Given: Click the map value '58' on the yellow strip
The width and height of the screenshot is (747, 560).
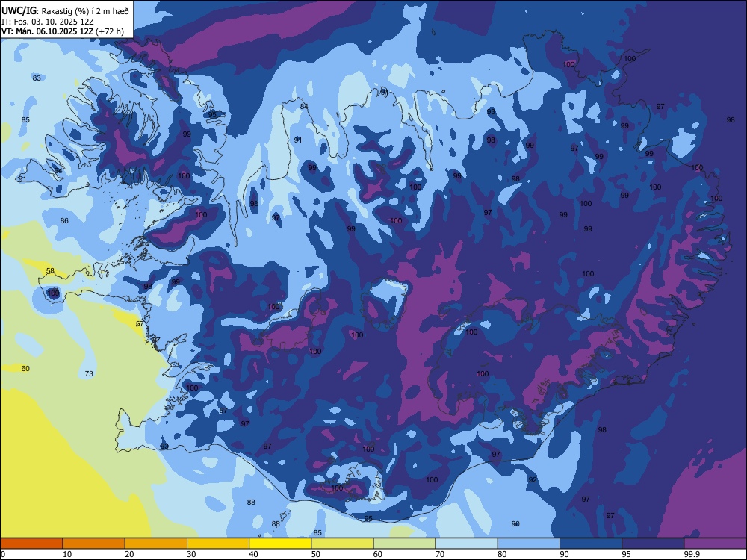Looking at the screenshot, I should 50,271.
